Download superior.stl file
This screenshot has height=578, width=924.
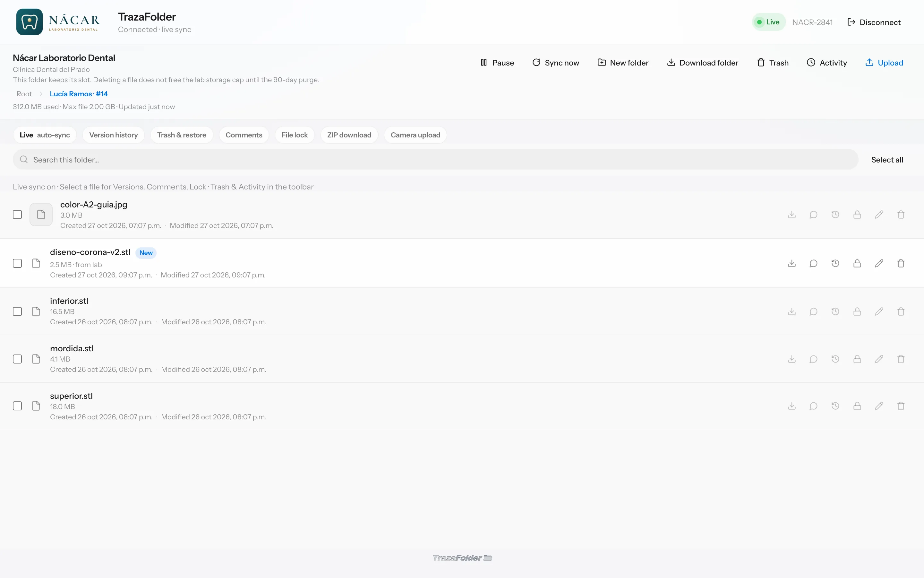point(791,406)
